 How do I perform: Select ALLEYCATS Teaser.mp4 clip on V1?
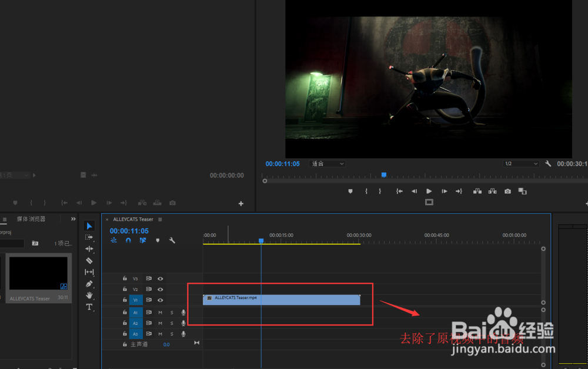[281, 300]
